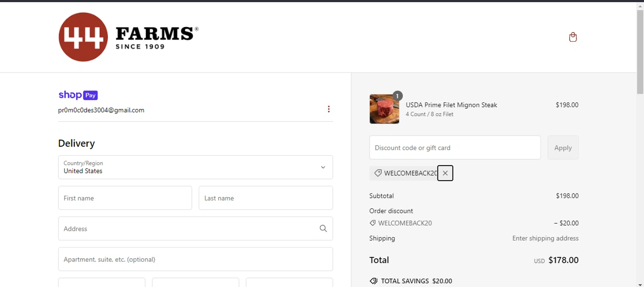Viewport: 644px width, 287px height.
Task: Open the Country/Region dropdown
Action: (195, 167)
